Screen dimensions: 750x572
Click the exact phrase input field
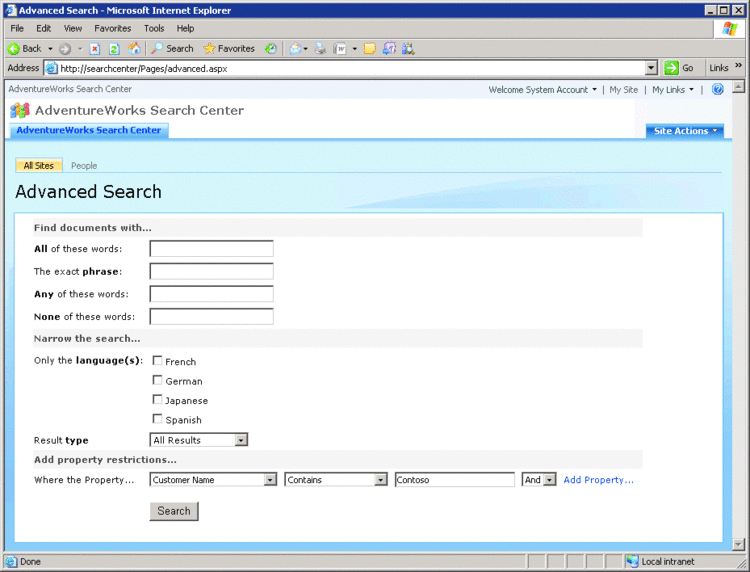click(211, 271)
